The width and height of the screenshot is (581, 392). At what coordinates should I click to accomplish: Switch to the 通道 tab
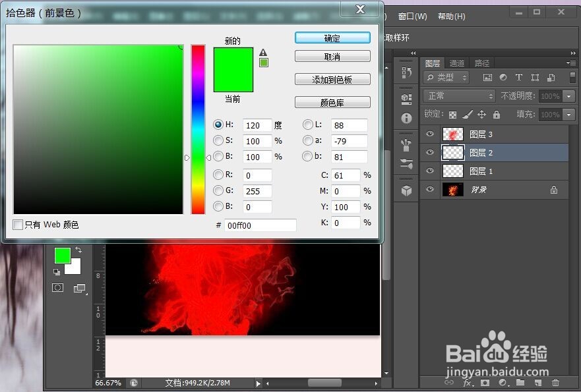tap(456, 63)
